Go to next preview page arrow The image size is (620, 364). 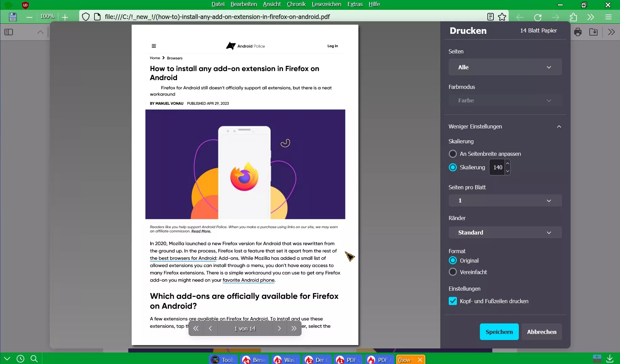pyautogui.click(x=279, y=329)
